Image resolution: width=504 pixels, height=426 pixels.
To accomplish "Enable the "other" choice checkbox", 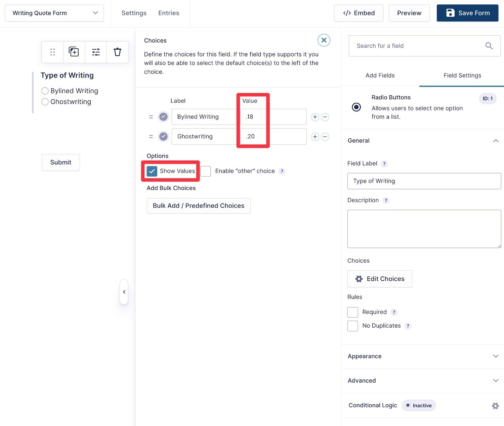I will [x=206, y=171].
